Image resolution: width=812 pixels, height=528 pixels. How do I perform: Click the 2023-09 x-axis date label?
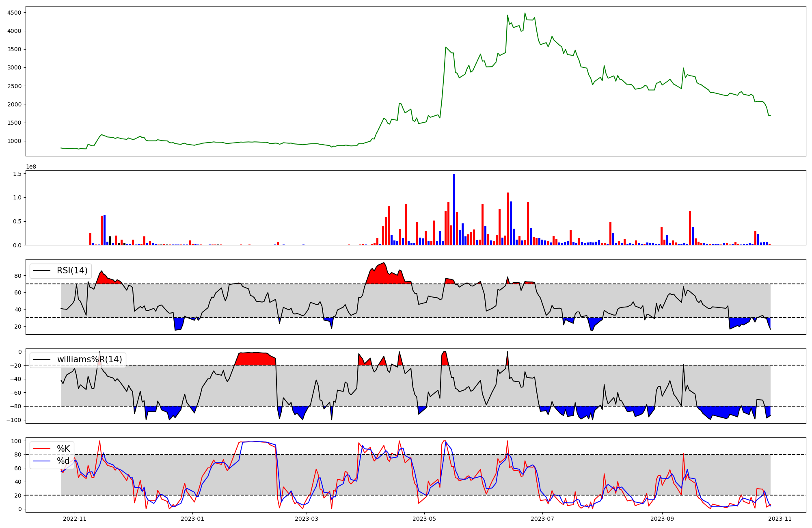tap(662, 519)
